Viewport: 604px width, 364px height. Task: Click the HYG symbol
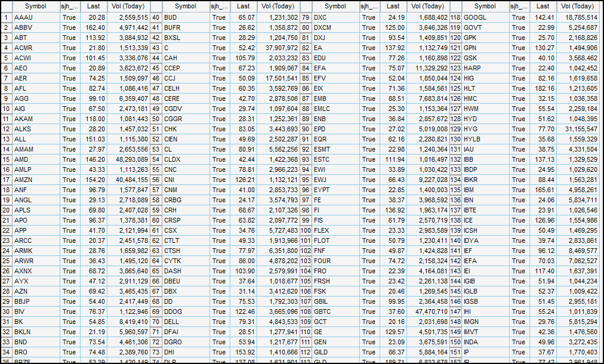tap(485, 129)
